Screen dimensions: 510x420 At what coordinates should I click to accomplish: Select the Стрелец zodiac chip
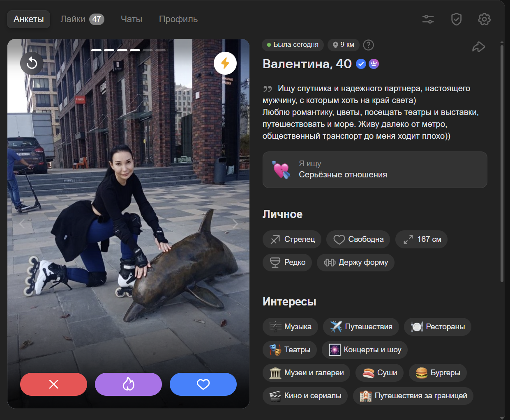(292, 239)
